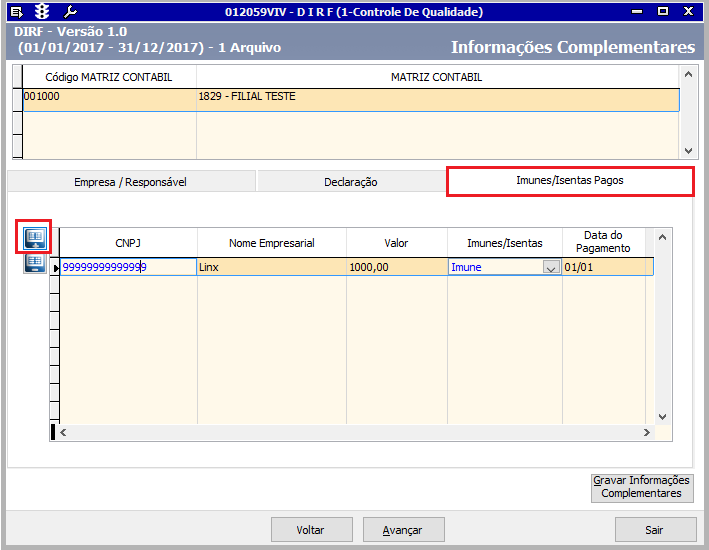This screenshot has width=709, height=550.
Task: Maximize the DIRF window
Action: coord(663,11)
